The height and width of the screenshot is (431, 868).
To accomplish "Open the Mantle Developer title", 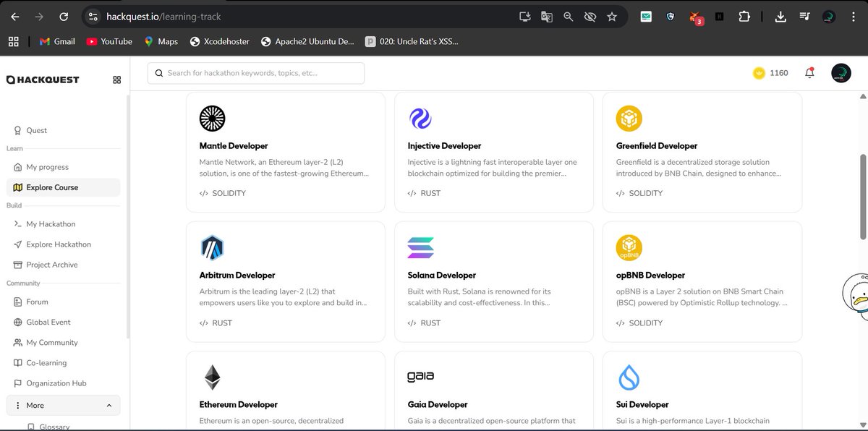I will 233,146.
